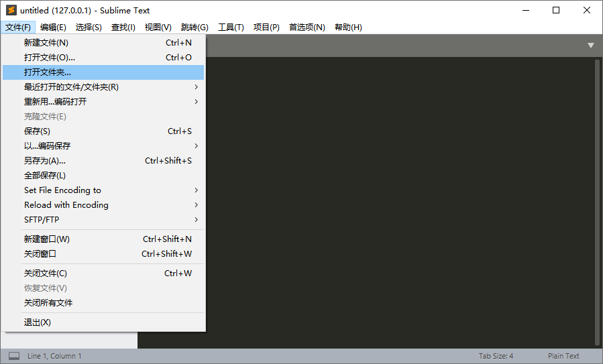The image size is (603, 364).
Task: Toggle side bar icon in status bar
Action: coord(14,356)
